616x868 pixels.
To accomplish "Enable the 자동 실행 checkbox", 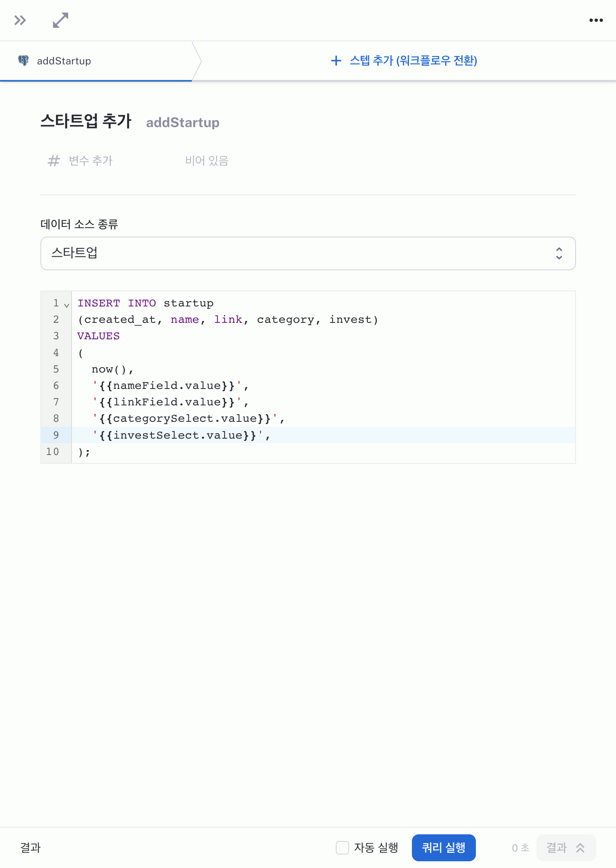I will pyautogui.click(x=343, y=848).
